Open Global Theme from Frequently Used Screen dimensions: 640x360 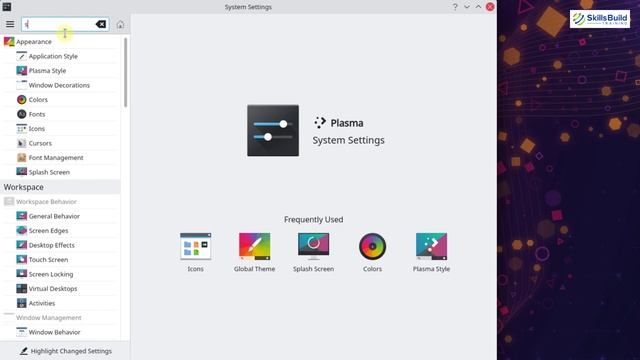tap(254, 252)
